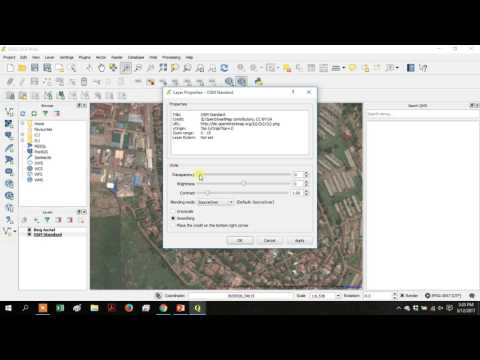
Task: Click the Coordinate input field
Action: [x=240, y=296]
